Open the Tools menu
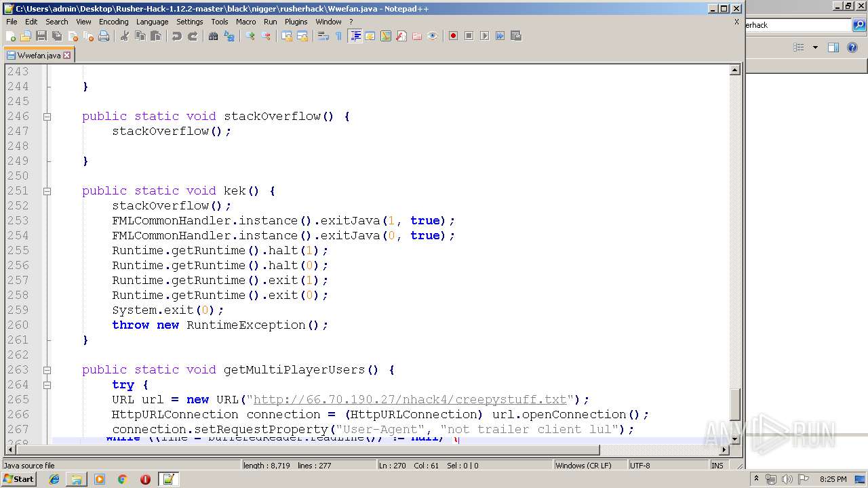 click(x=220, y=22)
